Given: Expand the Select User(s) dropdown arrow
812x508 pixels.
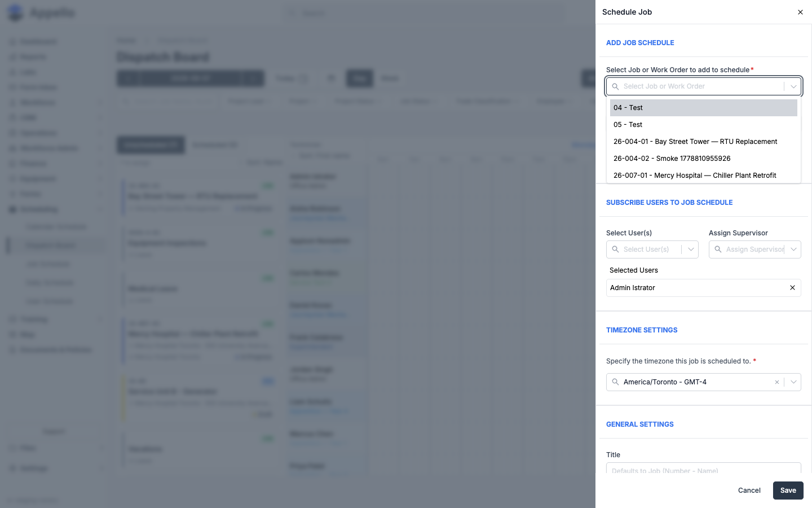Looking at the screenshot, I should coord(691,249).
